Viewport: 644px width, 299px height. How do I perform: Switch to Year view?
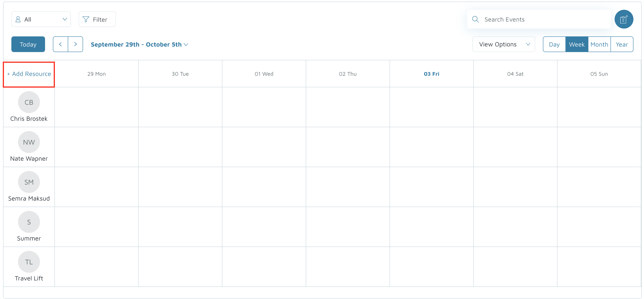pos(621,44)
